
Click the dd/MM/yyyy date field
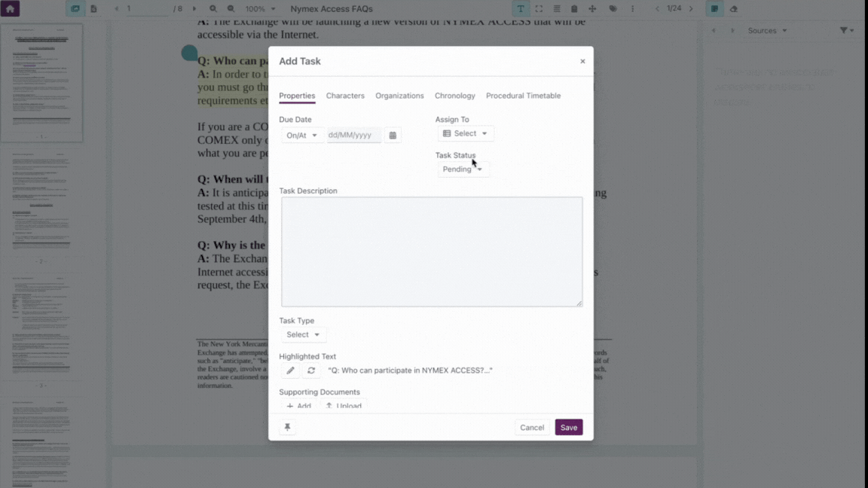click(353, 135)
